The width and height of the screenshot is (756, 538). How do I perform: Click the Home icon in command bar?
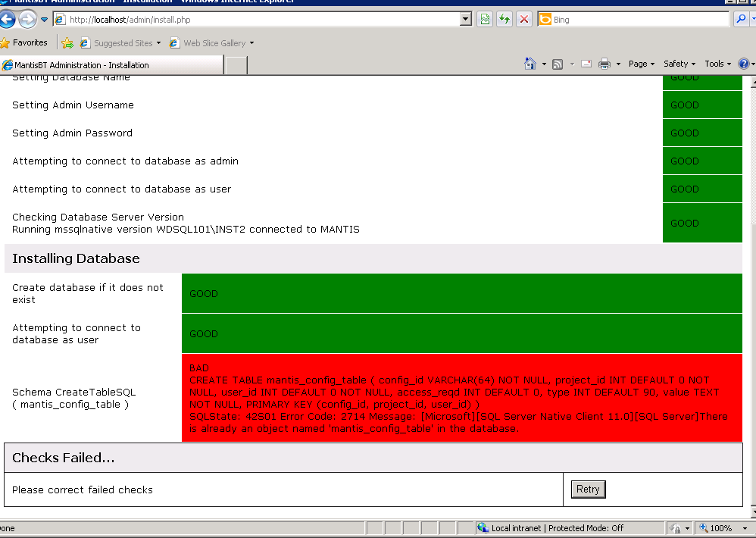pos(530,64)
